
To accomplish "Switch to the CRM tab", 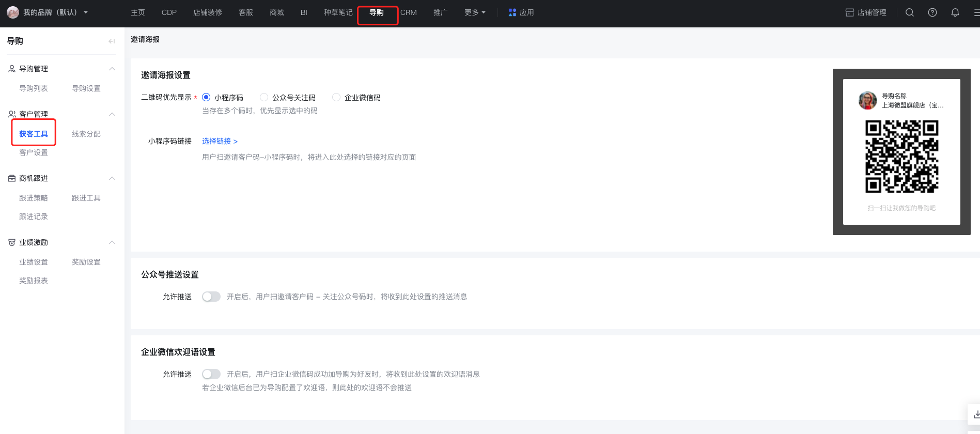I will tap(409, 12).
